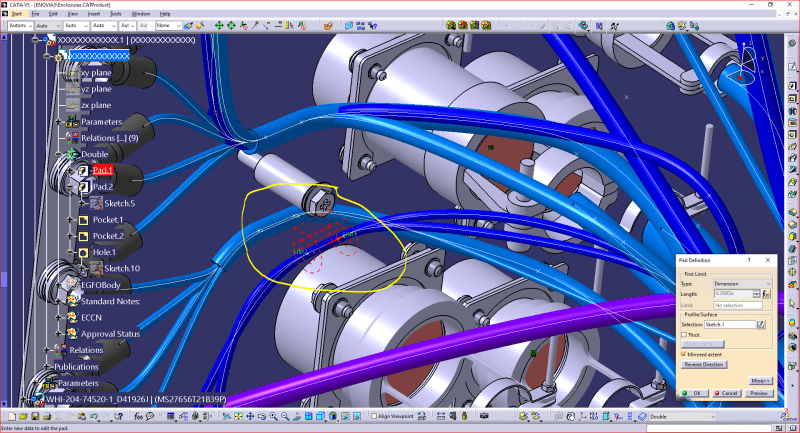Viewport: 800px width, 433px height.
Task: Click the Undo arrow icon
Action: [x=93, y=416]
